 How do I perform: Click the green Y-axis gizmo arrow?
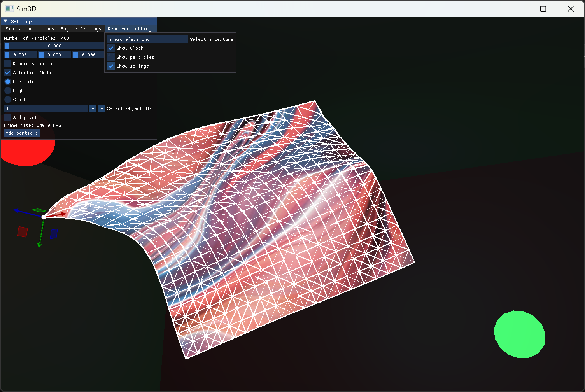[40, 234]
